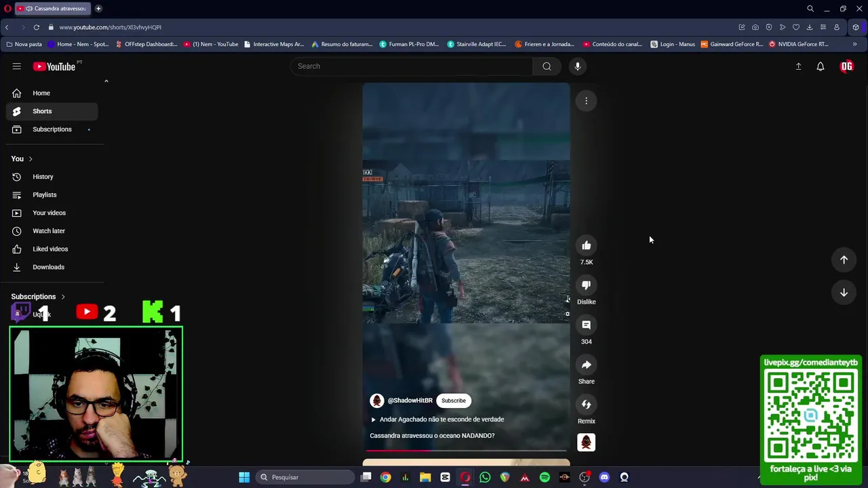
Task: Expand the You section chevron
Action: pos(30,159)
